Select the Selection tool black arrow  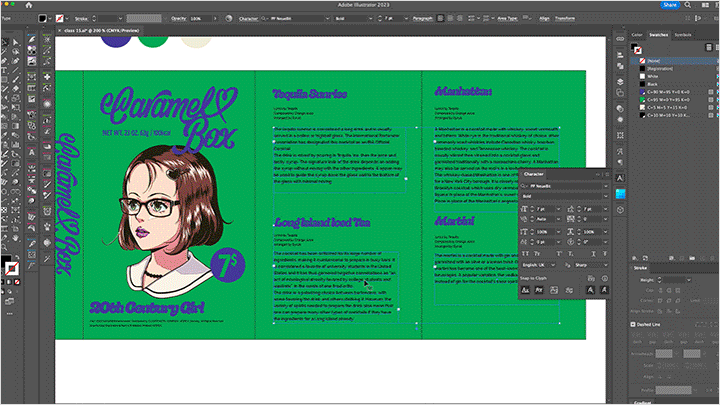6,42
